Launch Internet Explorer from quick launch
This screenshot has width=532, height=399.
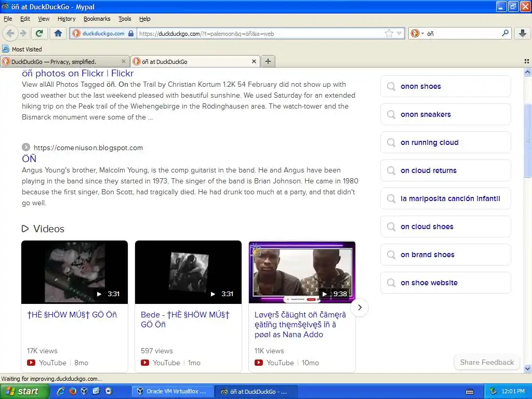tap(61, 391)
